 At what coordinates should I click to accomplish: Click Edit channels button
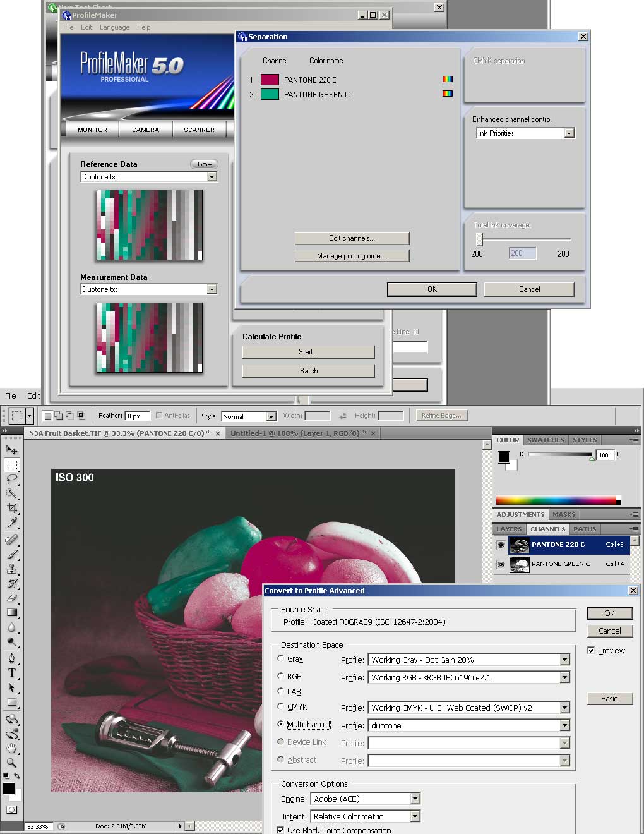[x=352, y=238]
